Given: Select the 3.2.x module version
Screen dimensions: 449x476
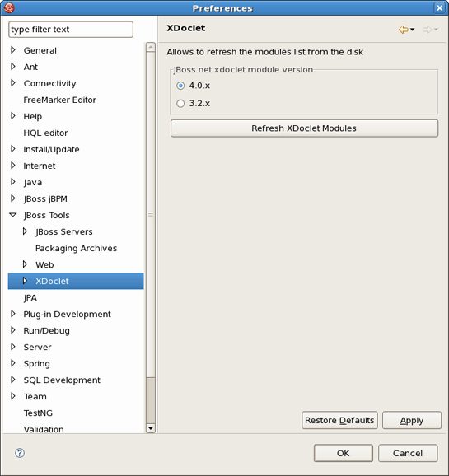Looking at the screenshot, I should (180, 104).
